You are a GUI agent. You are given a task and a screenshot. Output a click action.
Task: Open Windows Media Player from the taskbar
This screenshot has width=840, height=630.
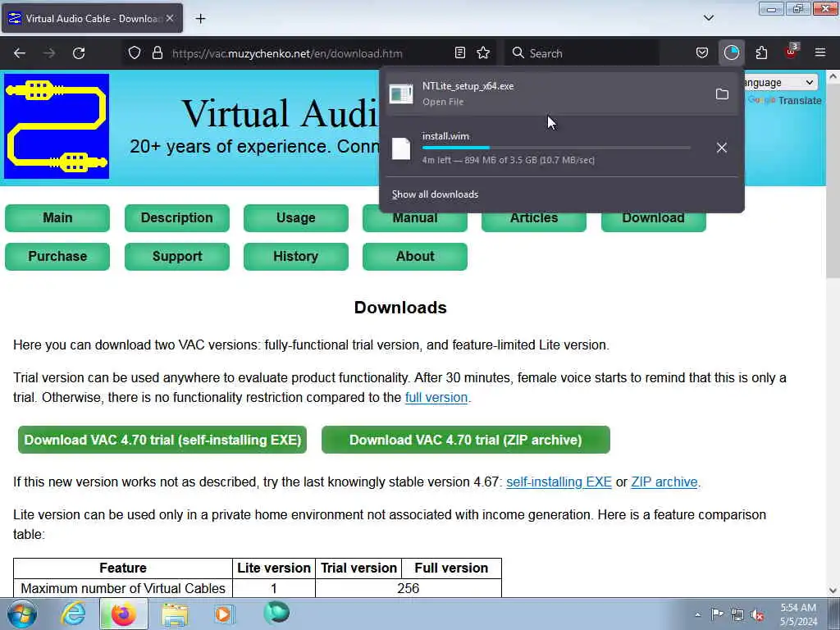(224, 614)
